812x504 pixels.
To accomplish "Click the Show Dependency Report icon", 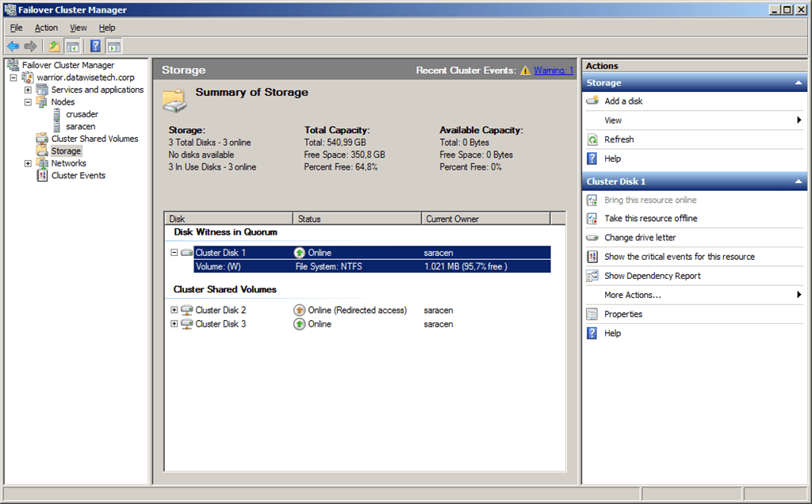I will 592,276.
